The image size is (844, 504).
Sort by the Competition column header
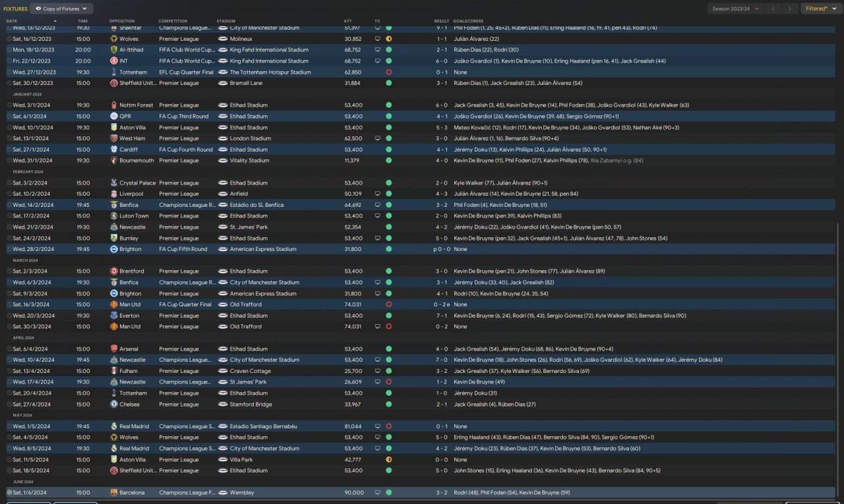pyautogui.click(x=173, y=21)
